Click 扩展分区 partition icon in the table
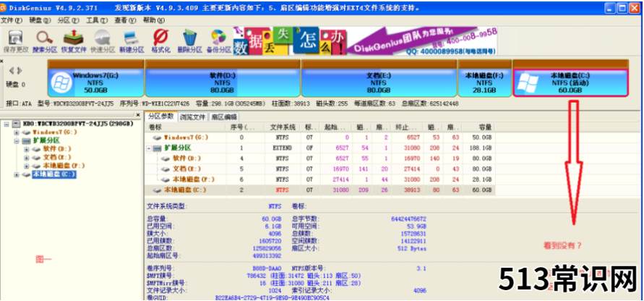 tap(158, 148)
